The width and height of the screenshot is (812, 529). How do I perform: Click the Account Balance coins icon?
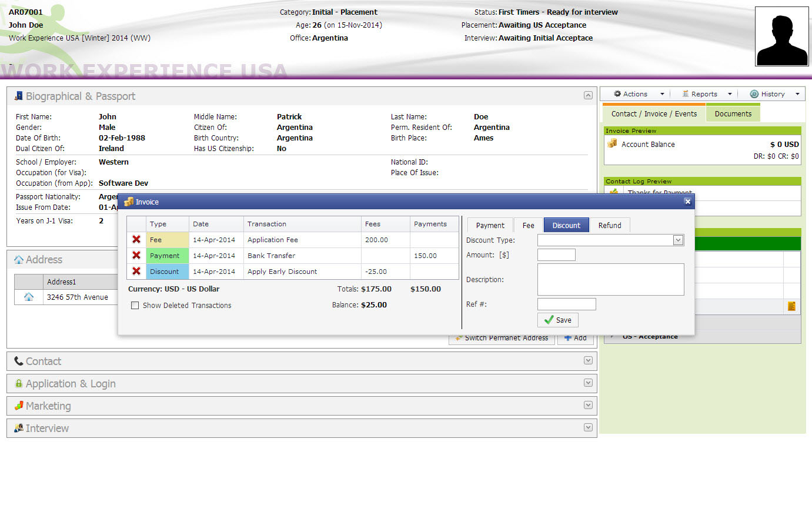tap(613, 144)
